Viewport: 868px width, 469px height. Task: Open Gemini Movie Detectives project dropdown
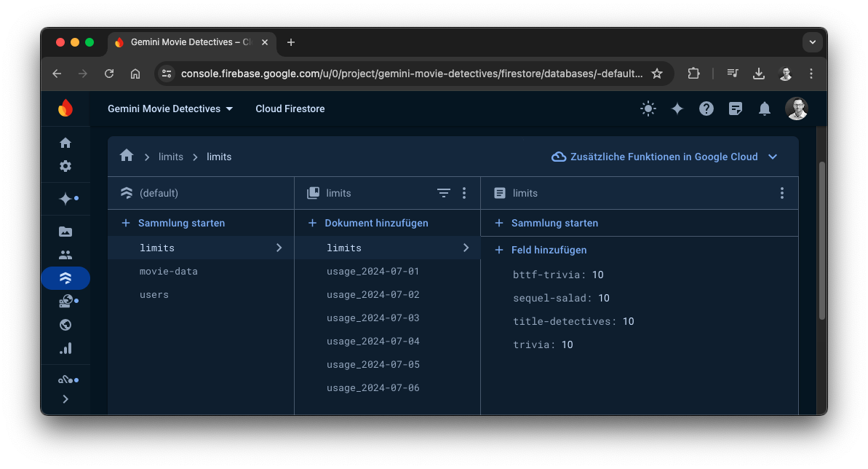pos(170,109)
